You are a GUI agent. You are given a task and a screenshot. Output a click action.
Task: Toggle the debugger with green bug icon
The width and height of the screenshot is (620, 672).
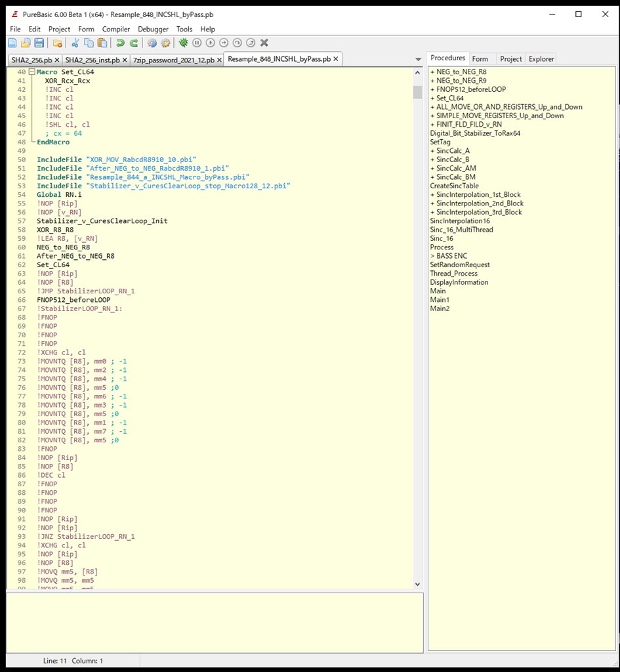click(184, 43)
